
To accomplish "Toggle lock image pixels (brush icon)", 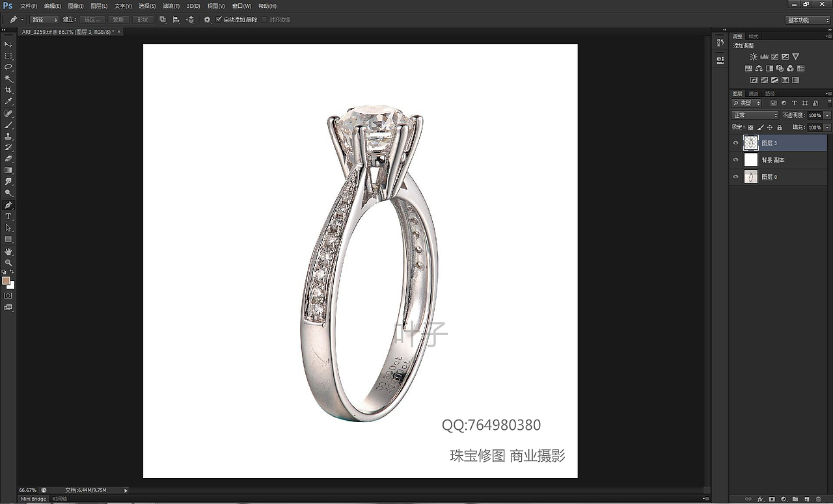I will click(x=760, y=127).
